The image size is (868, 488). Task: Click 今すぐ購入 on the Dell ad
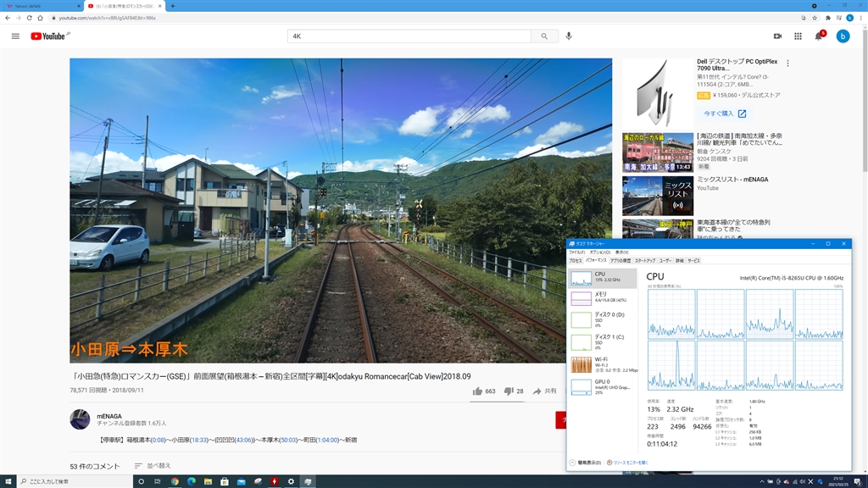tap(725, 114)
